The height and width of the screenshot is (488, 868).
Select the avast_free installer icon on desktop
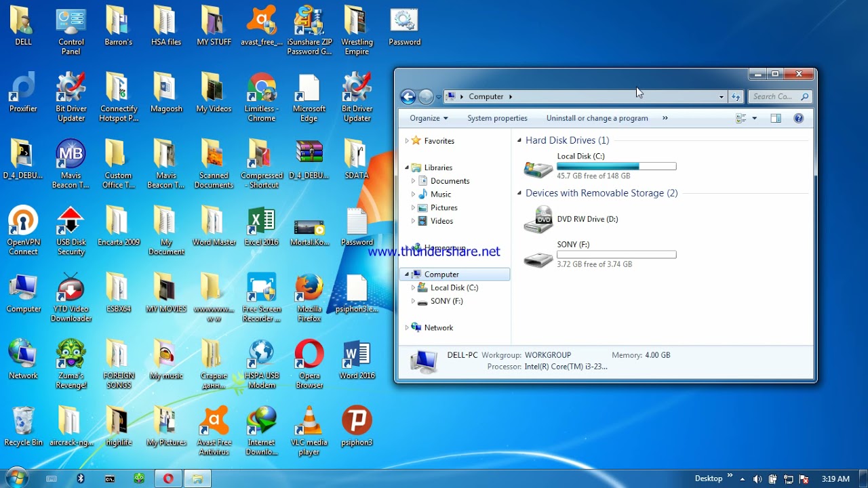(262, 26)
